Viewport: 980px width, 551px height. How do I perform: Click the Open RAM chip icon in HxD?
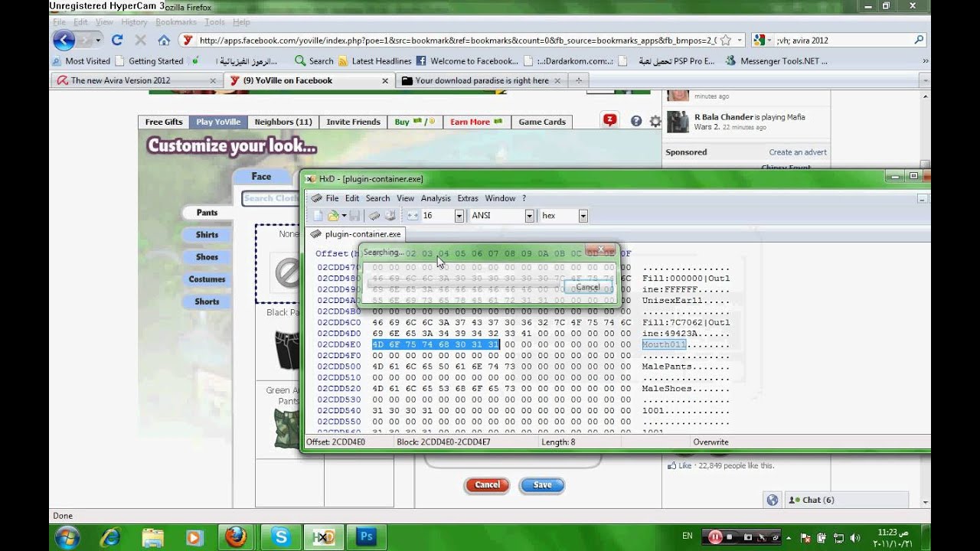(x=374, y=216)
